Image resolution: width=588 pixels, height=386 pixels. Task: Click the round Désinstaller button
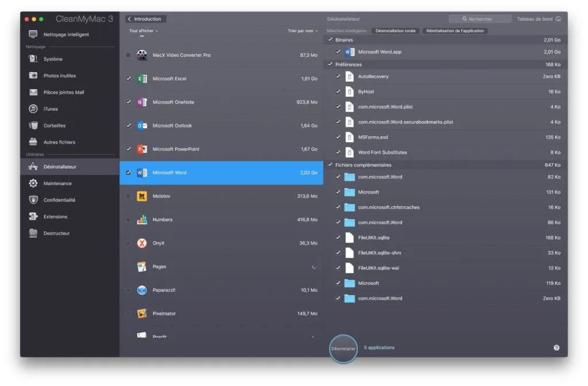pyautogui.click(x=343, y=349)
